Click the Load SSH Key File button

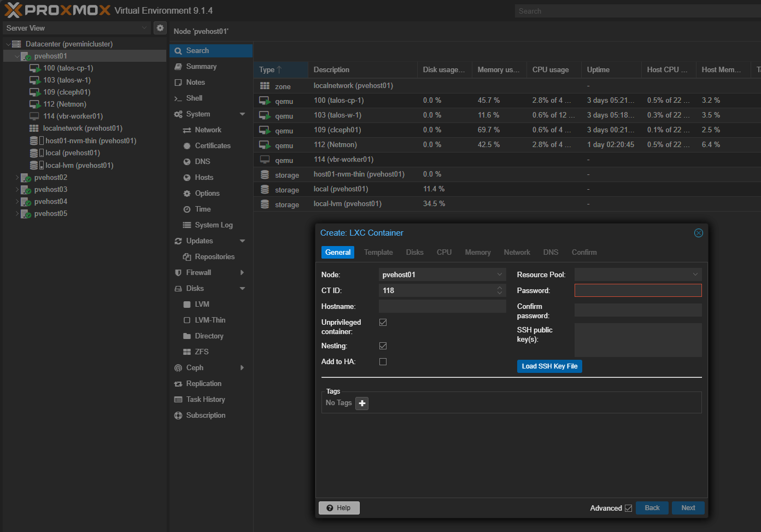549,366
